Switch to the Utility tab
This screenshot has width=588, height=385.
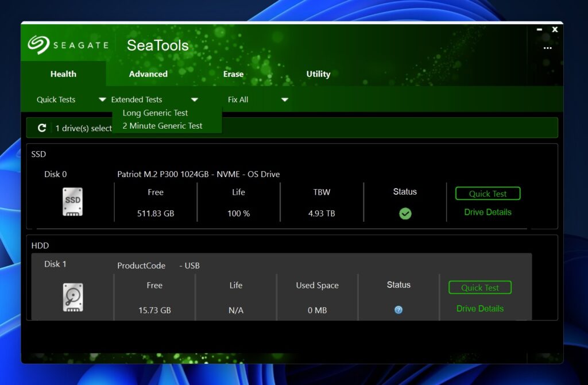pyautogui.click(x=318, y=74)
